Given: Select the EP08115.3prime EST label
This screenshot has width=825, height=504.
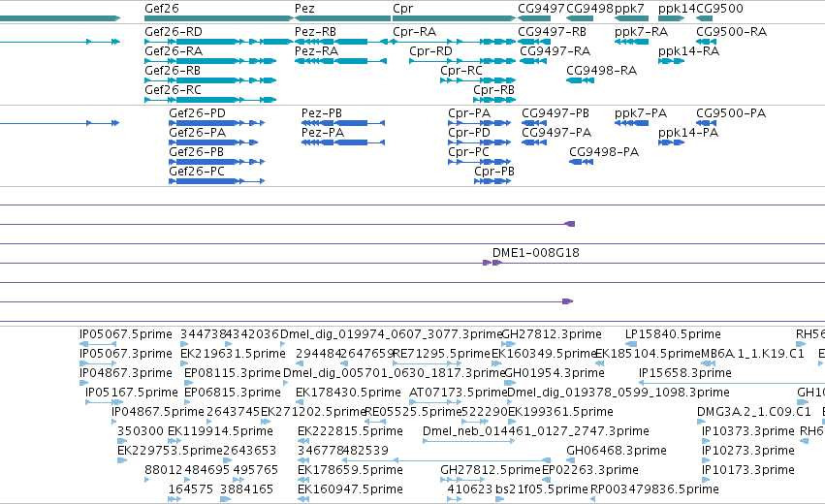Looking at the screenshot, I should tap(232, 373).
